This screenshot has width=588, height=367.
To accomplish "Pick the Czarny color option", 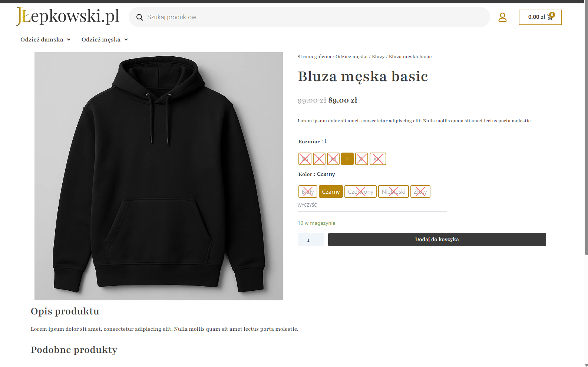I will tap(331, 191).
